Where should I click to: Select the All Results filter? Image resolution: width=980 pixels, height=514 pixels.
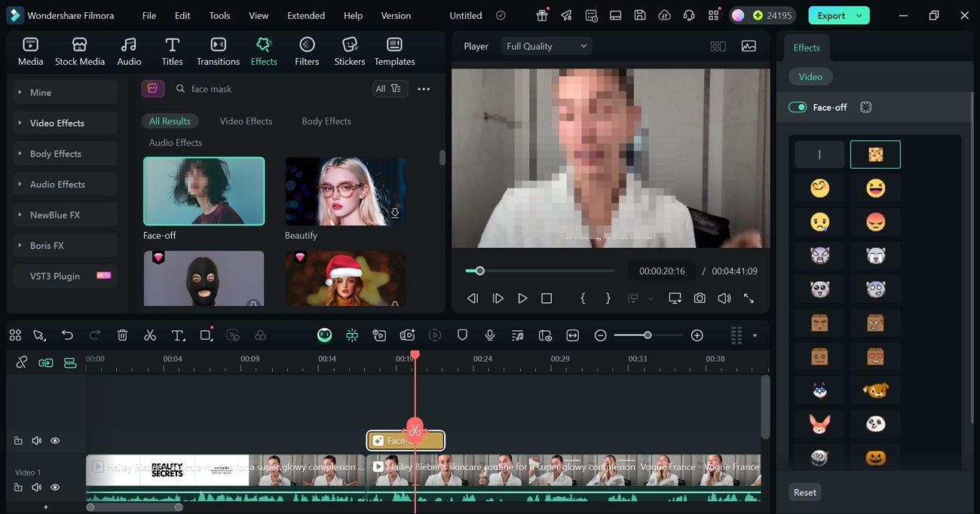click(x=170, y=121)
